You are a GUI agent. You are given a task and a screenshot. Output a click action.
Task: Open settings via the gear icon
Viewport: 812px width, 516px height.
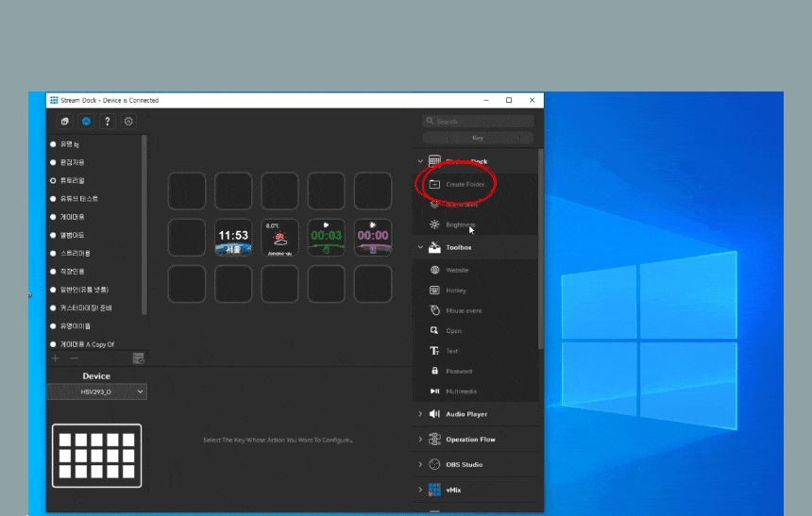pyautogui.click(x=128, y=122)
